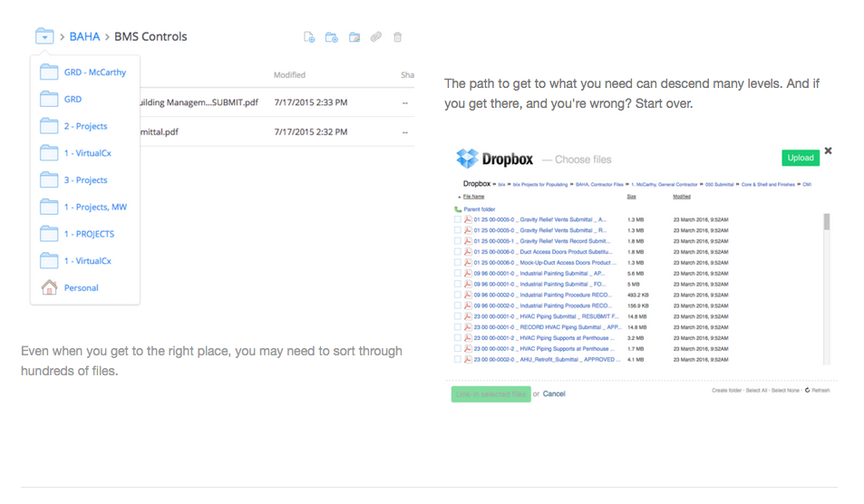Click Create folder link
Image resolution: width=864 pixels, height=504 pixels.
(x=726, y=391)
